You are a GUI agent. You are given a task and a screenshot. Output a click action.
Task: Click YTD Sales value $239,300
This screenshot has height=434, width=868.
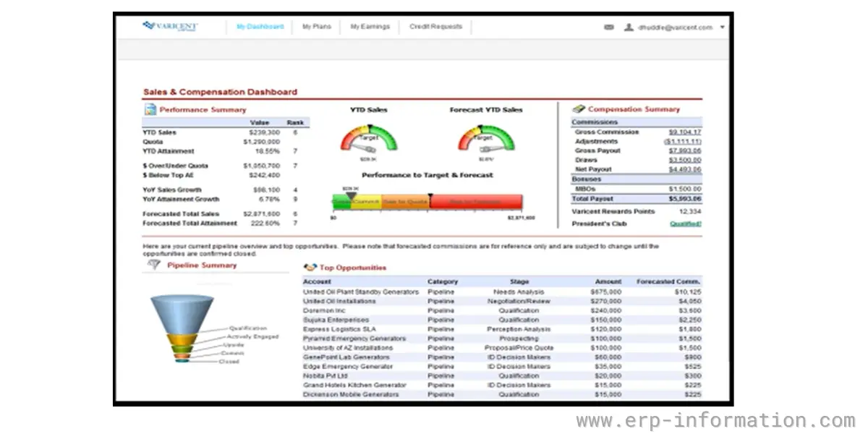point(265,132)
